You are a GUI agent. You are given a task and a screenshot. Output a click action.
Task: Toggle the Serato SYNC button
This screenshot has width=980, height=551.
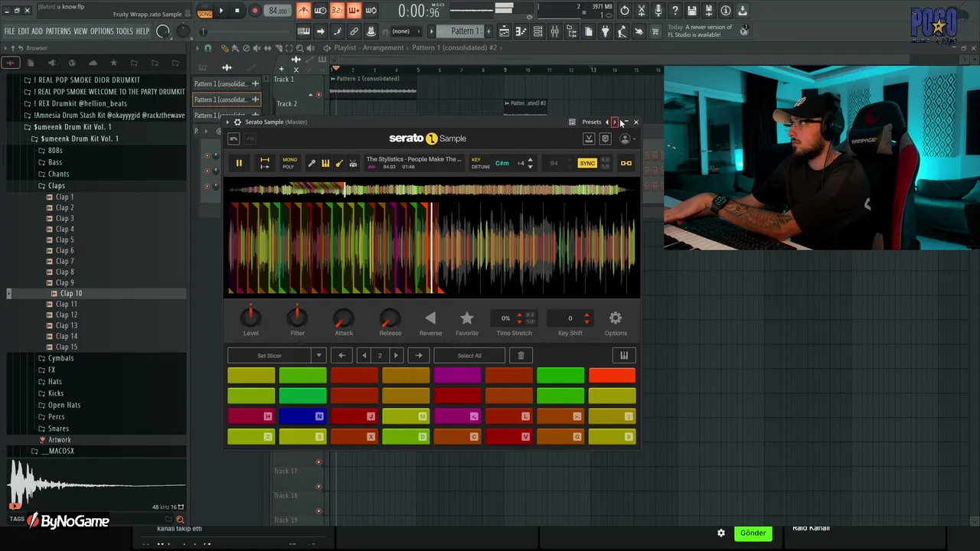(587, 163)
